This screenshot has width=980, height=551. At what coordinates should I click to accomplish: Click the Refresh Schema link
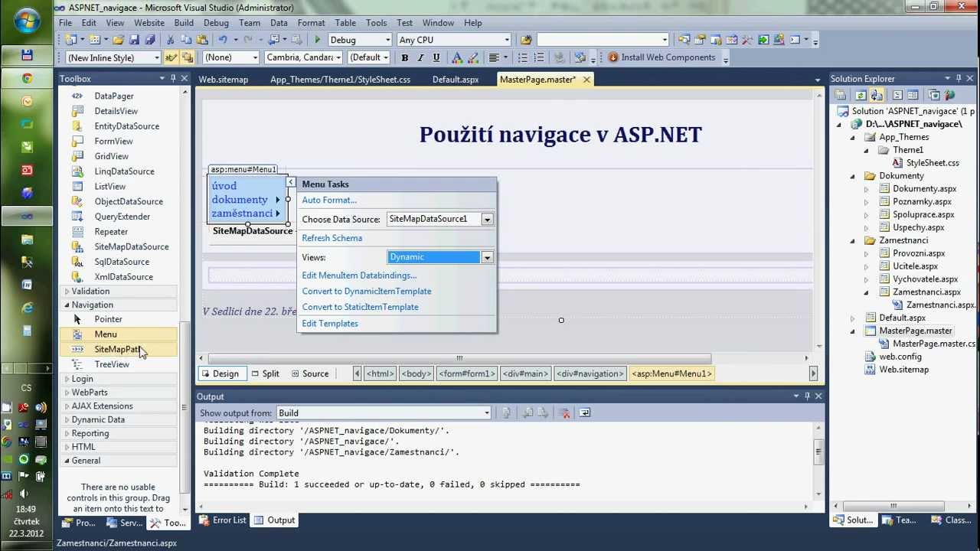(332, 238)
